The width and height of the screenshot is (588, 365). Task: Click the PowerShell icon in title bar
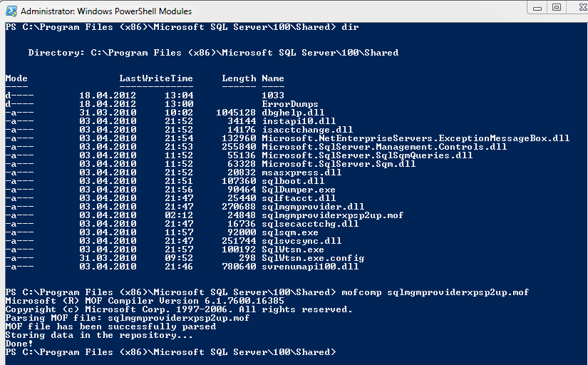tap(11, 11)
